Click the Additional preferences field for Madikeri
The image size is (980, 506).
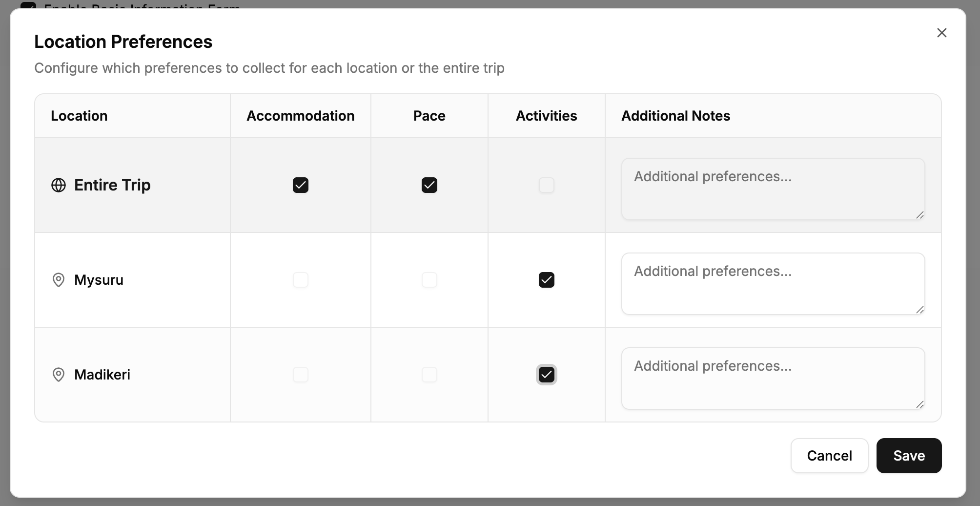773,379
